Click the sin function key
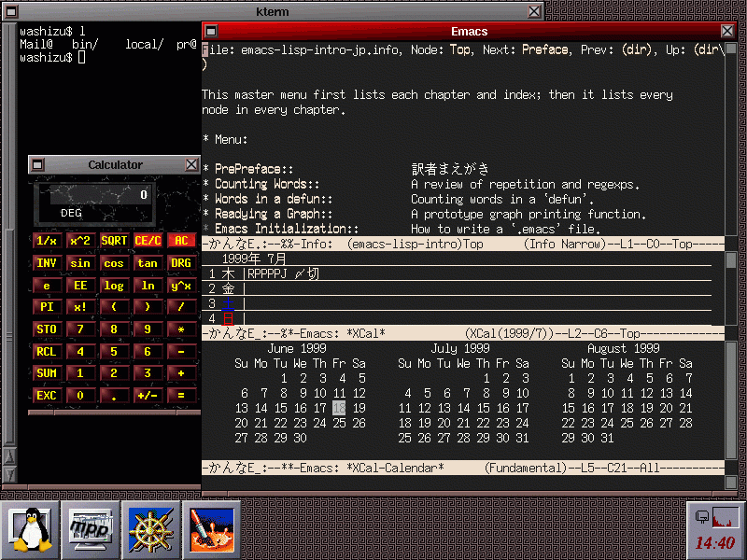747x560 pixels. pos(80,263)
